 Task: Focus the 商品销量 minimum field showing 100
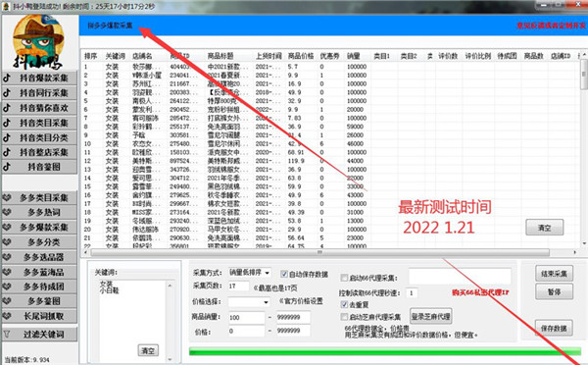(x=246, y=318)
